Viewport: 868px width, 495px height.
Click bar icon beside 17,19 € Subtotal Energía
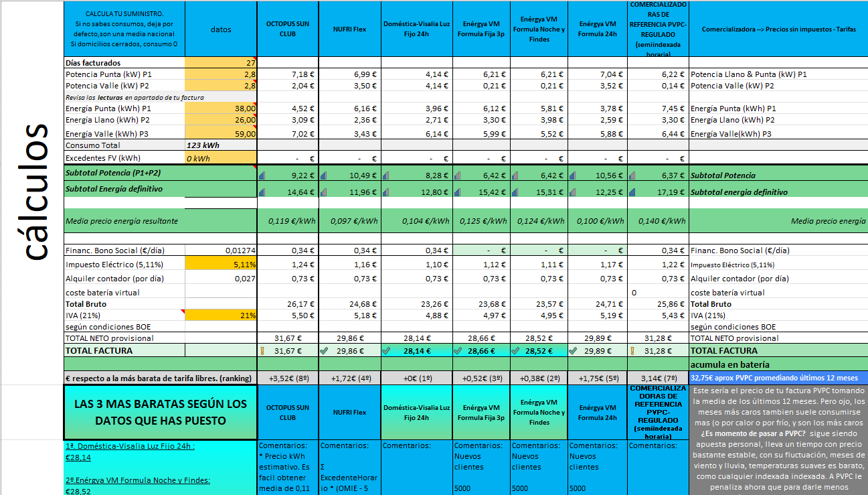pos(632,192)
